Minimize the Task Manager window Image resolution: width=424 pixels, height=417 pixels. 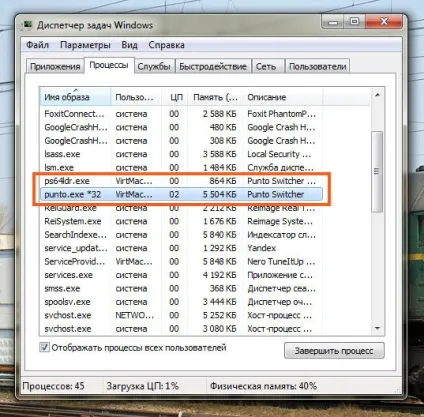tap(333, 22)
